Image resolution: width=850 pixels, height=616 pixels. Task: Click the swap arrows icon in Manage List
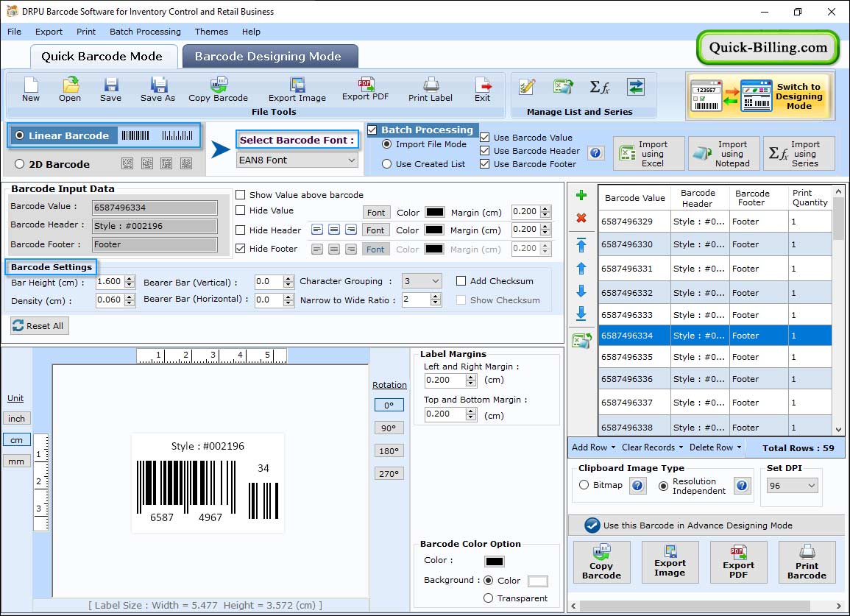636,87
